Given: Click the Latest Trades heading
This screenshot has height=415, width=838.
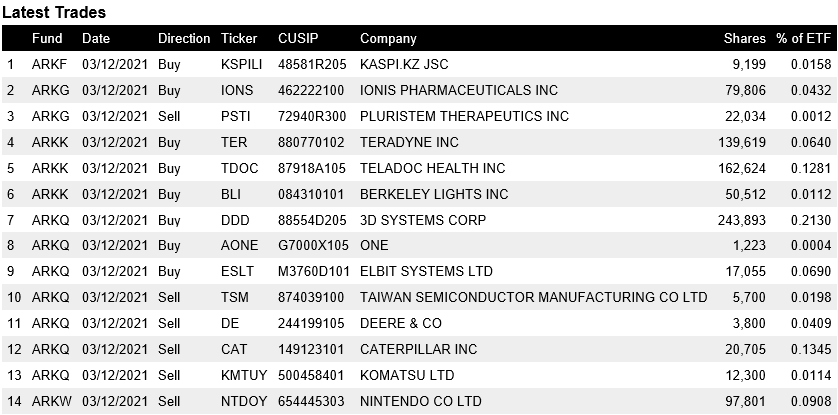Looking at the screenshot, I should [54, 12].
